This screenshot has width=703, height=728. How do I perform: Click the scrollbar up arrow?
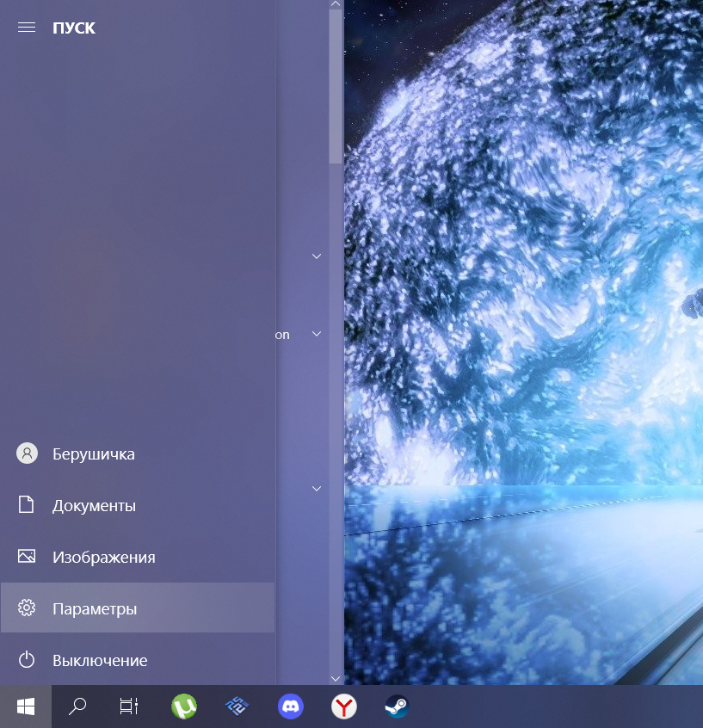point(336,3)
